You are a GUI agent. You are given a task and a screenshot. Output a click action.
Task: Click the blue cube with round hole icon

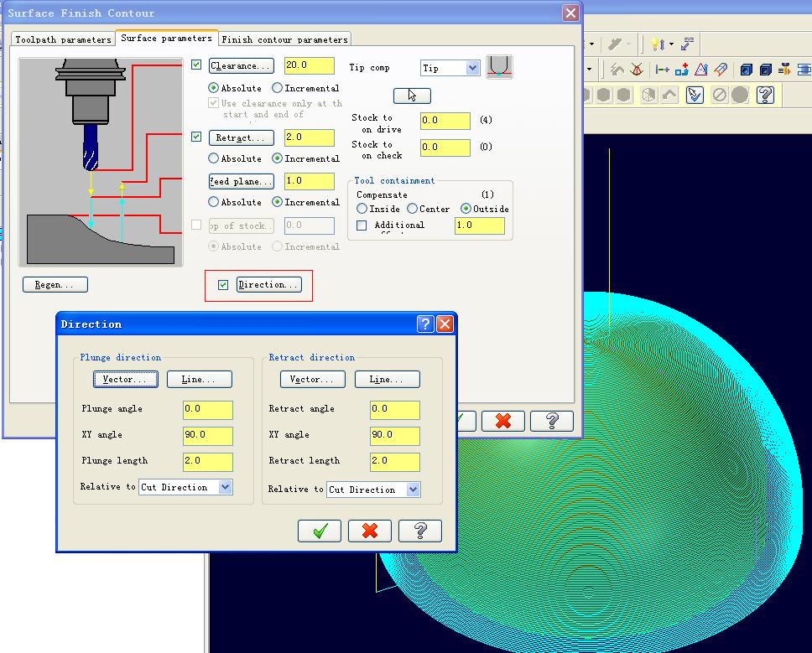point(747,69)
